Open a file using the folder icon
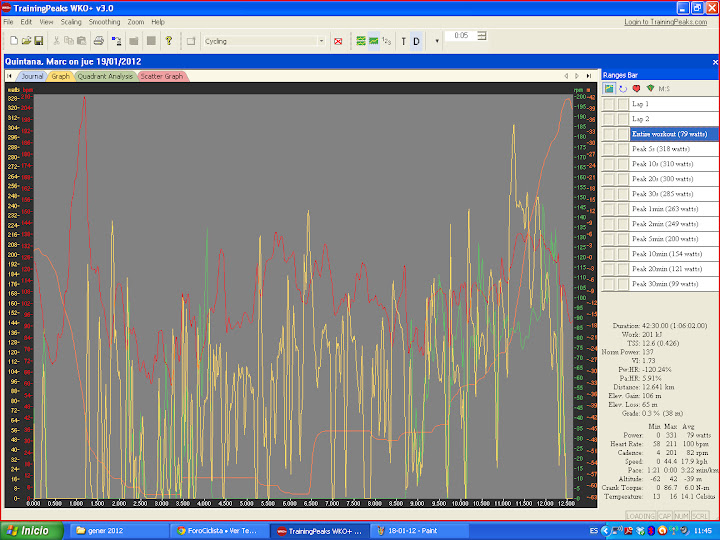This screenshot has height=540, width=720. pos(26,41)
